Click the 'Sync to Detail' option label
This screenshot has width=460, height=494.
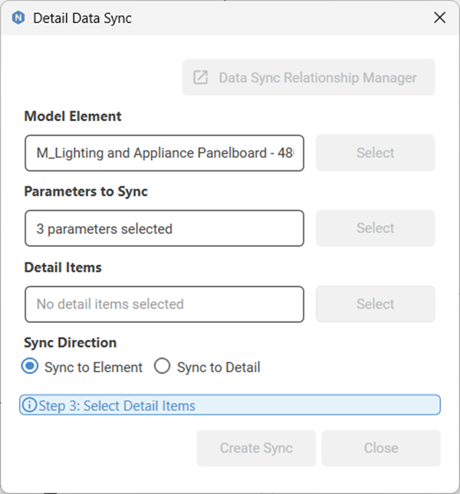219,367
